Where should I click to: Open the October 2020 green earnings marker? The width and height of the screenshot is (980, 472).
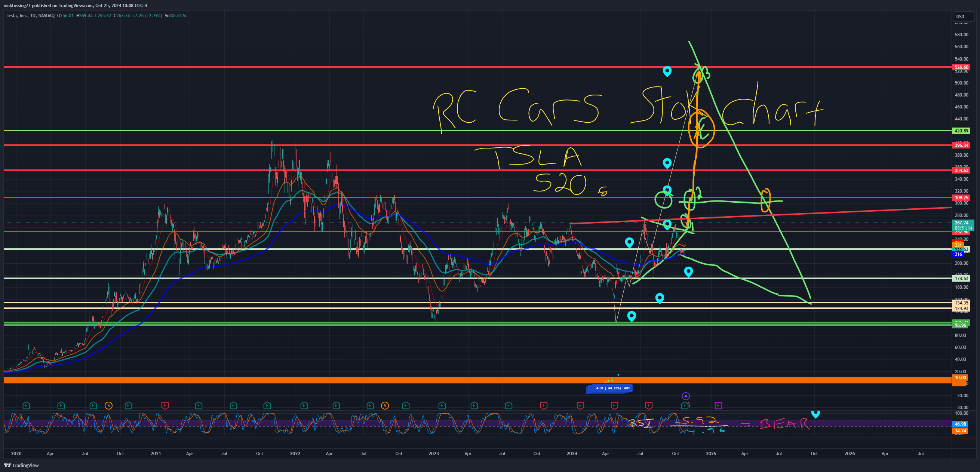(128, 406)
